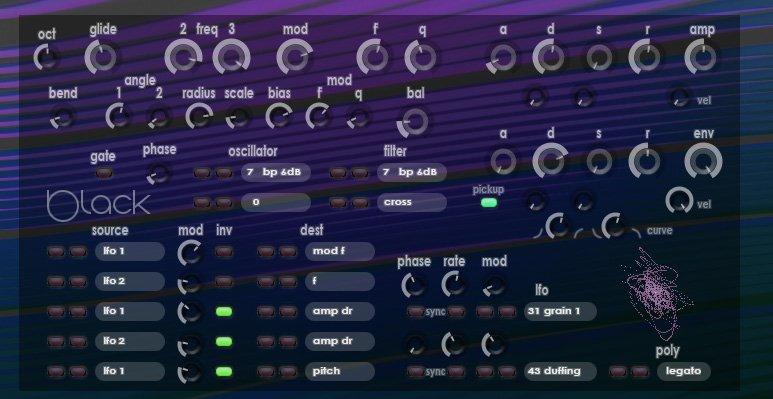Click the mod knob for lfo 1 to pitch

point(189,373)
